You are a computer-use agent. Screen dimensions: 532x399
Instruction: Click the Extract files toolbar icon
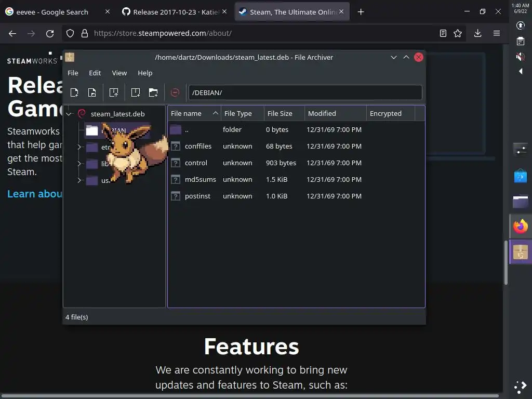[x=114, y=92]
